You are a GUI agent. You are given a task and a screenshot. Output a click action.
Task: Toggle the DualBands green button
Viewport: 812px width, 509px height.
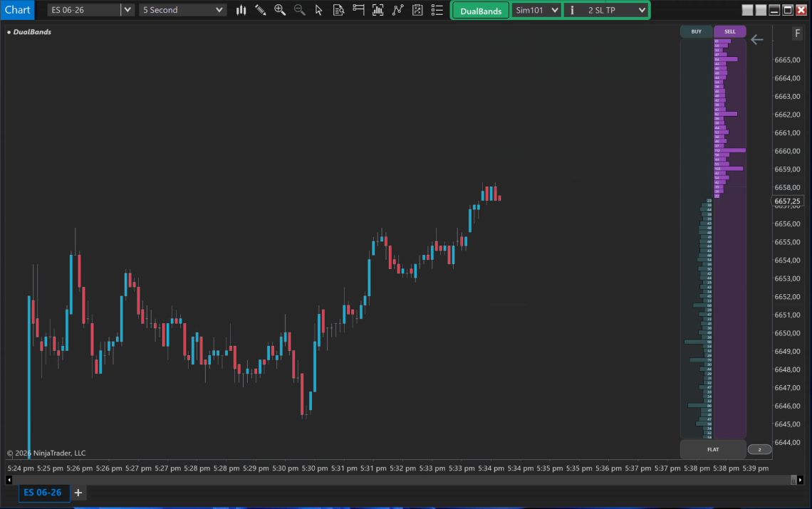(481, 11)
